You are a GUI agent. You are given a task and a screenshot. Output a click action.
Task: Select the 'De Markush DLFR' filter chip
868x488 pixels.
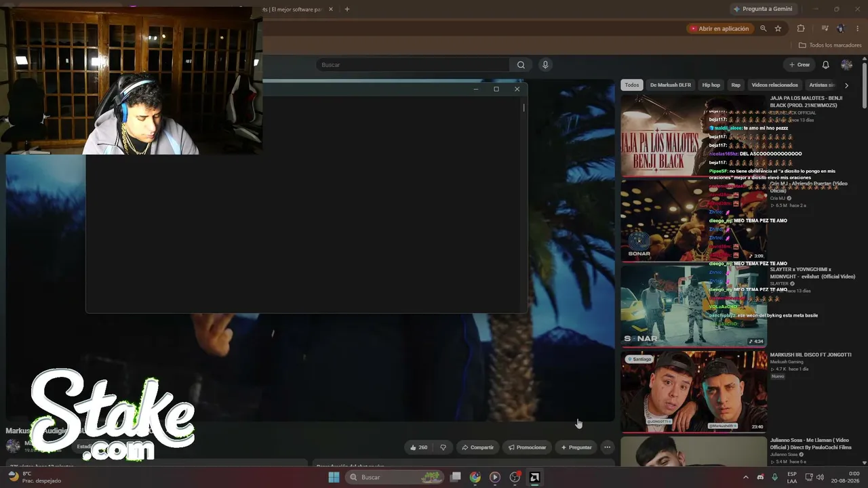pyautogui.click(x=670, y=85)
